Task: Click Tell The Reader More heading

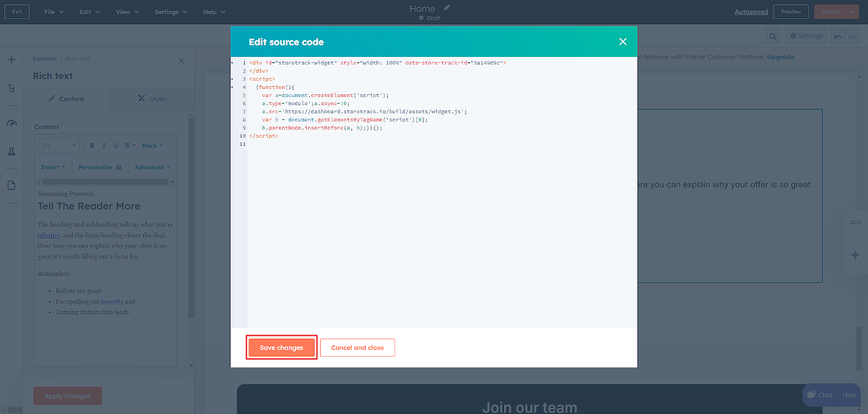Action: coord(89,206)
